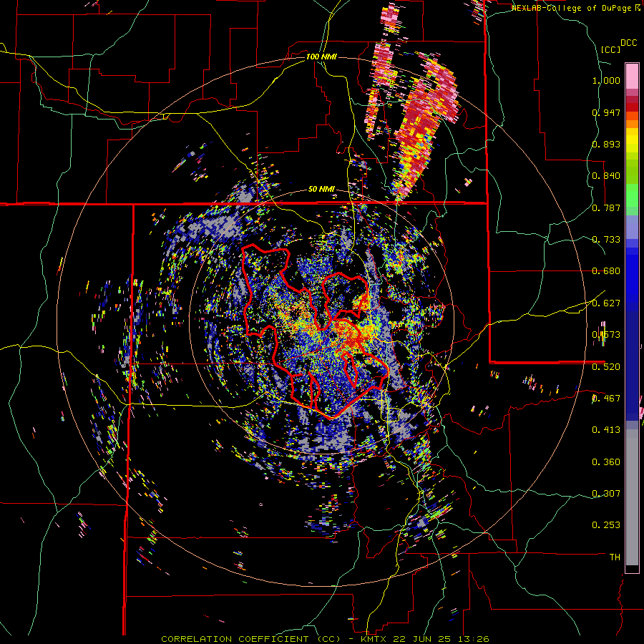
Task: Click the TH threshold label on scale
Action: click(x=615, y=557)
